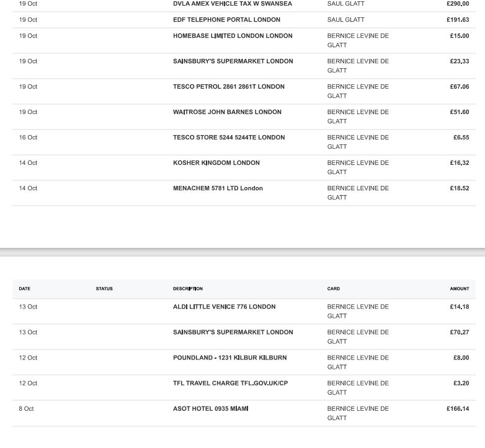Click the 14 Oct date in the KOSHER KINGDOM row
Viewport: 485px width, 448px height.
(28, 163)
